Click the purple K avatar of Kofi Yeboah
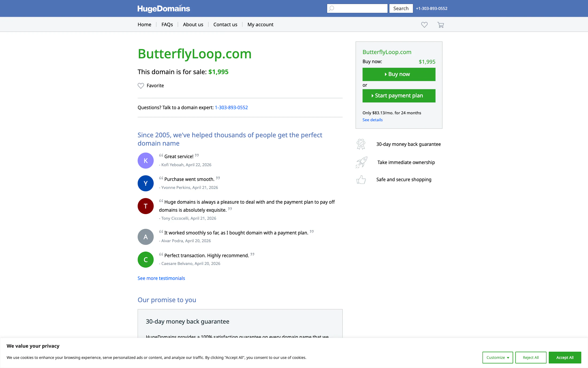This screenshot has width=588, height=368. (x=146, y=161)
